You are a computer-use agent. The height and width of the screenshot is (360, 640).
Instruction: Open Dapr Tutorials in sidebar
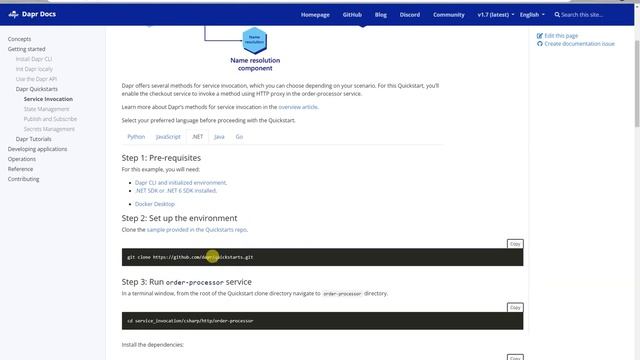pos(33,139)
